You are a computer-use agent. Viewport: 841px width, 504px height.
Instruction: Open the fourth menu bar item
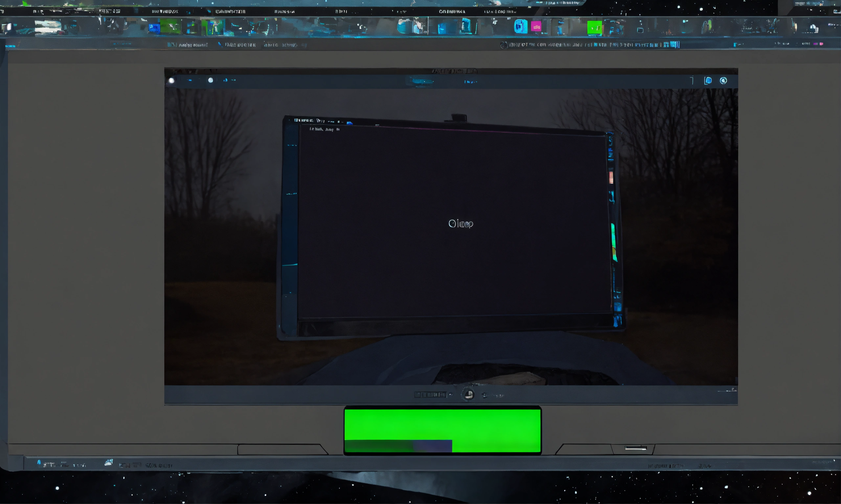tap(230, 11)
